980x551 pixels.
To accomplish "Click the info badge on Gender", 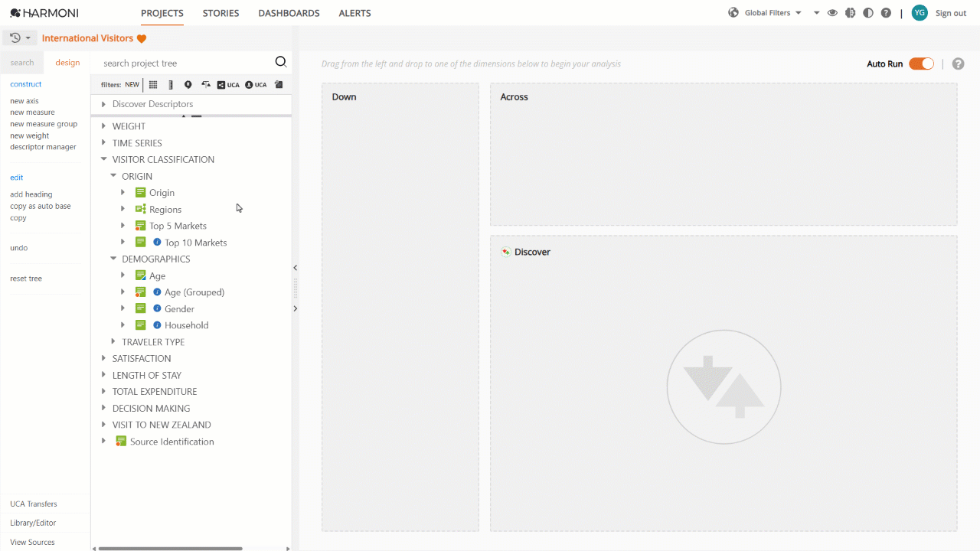I will 157,308.
